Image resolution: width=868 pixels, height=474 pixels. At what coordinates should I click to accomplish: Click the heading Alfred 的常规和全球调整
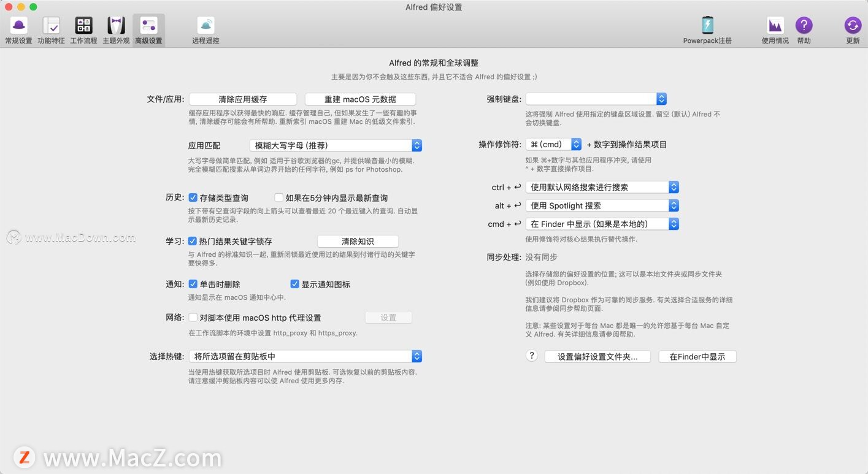coord(434,63)
